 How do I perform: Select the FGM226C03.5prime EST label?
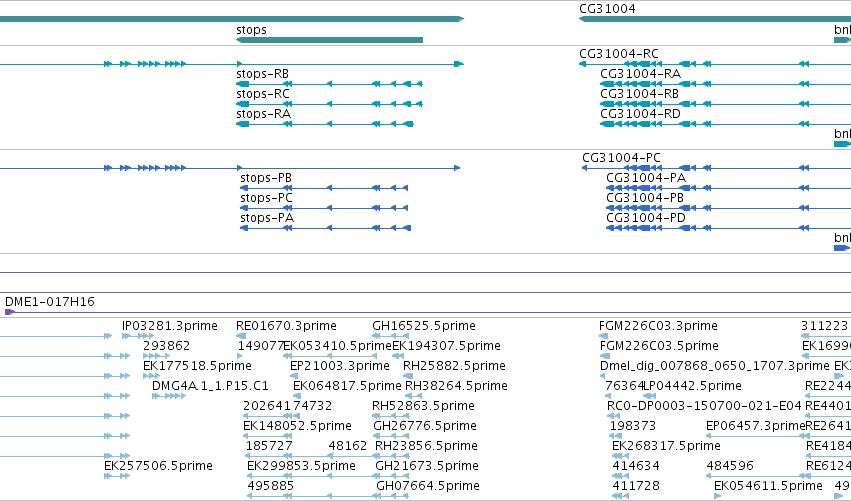659,346
